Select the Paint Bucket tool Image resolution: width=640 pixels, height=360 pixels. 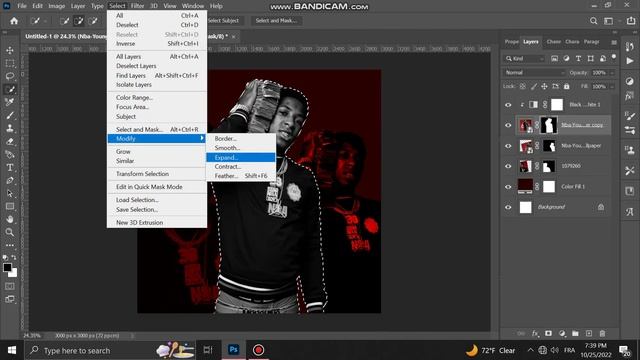point(10,155)
